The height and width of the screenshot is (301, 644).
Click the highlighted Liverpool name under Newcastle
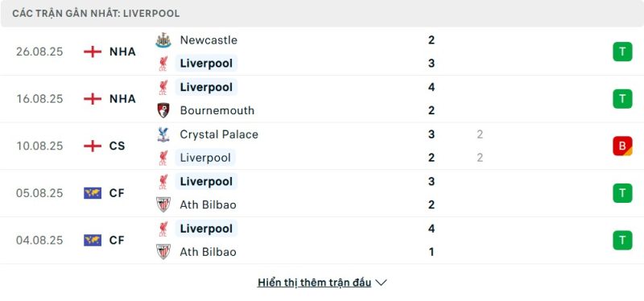pos(206,64)
